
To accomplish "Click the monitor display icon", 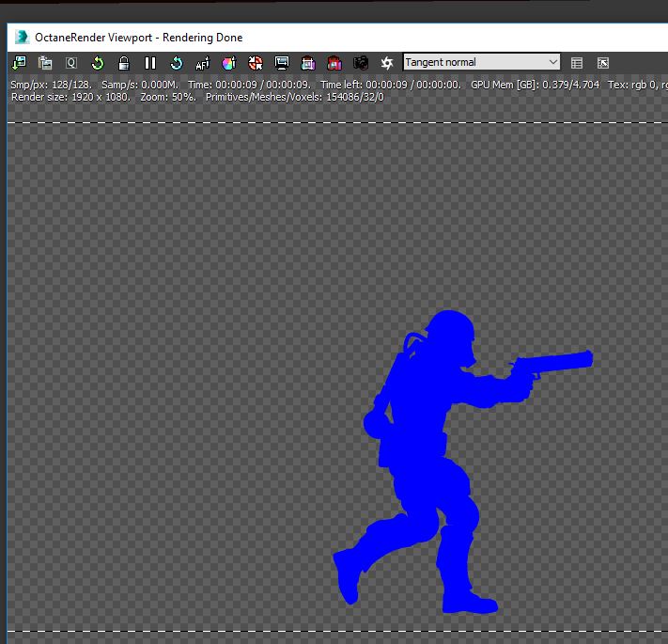I will point(282,63).
